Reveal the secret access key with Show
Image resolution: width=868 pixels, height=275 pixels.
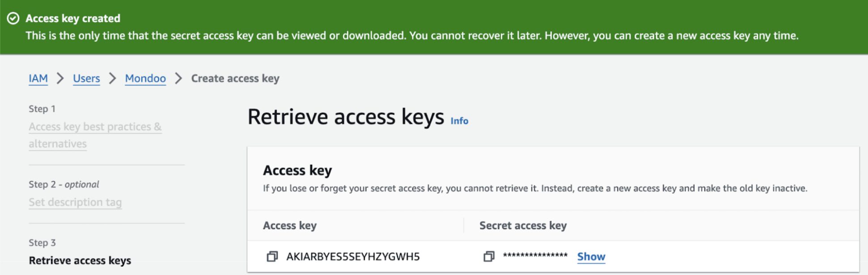(x=591, y=257)
